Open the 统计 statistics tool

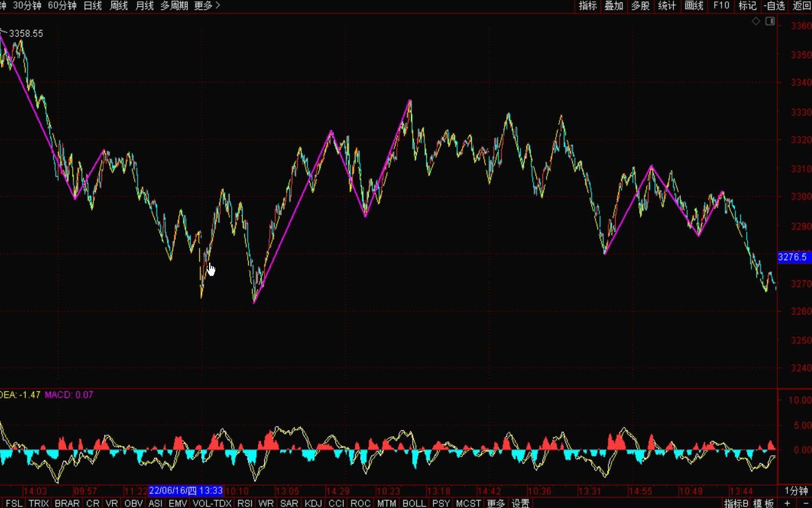pyautogui.click(x=667, y=6)
